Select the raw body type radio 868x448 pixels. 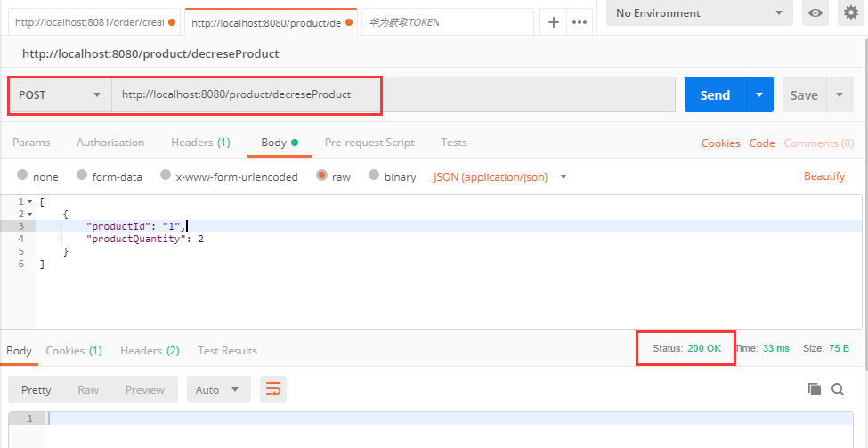click(321, 175)
